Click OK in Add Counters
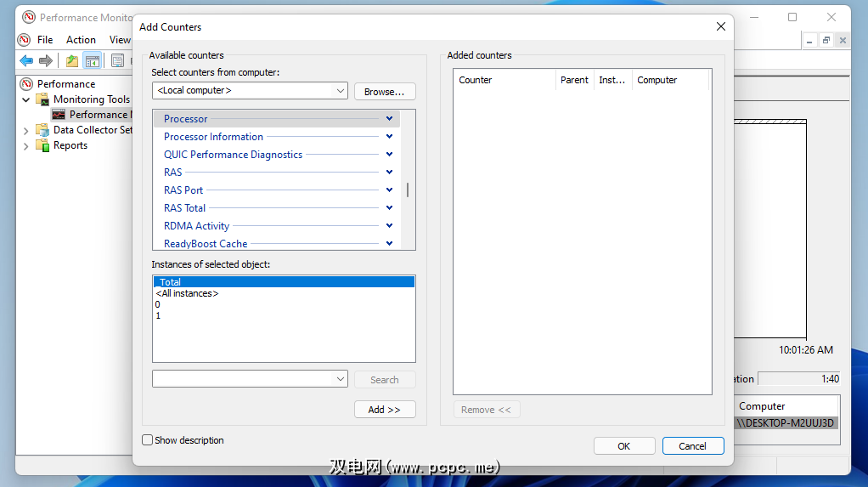868x487 pixels. click(x=624, y=446)
